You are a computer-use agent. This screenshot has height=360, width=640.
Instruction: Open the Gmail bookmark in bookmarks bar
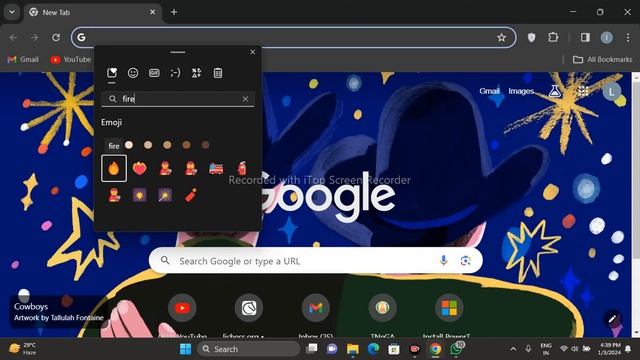click(23, 59)
